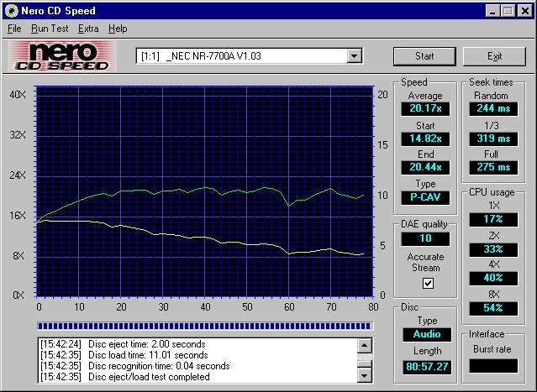Image resolution: width=537 pixels, height=392 pixels.
Task: Click the disc length value 80:57.27
Action: pos(427,367)
